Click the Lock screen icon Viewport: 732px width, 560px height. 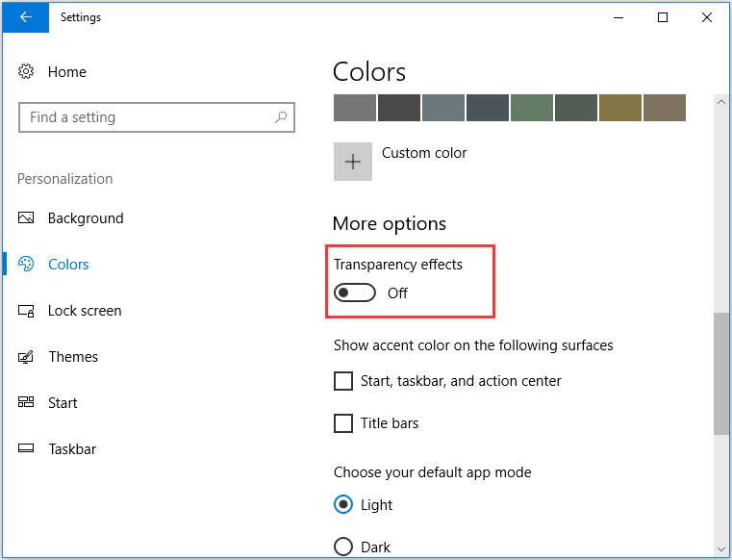tap(26, 311)
